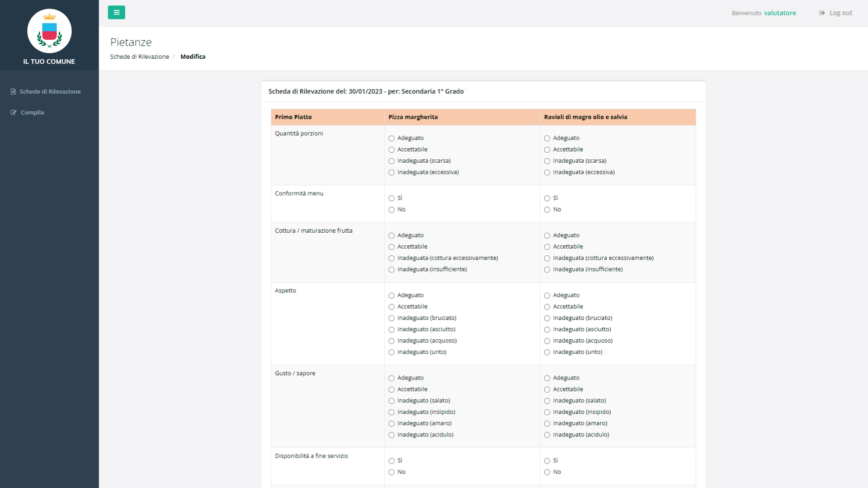Select Inadeguato (unto) for Pizza margherita
868x488 pixels.
tap(392, 352)
